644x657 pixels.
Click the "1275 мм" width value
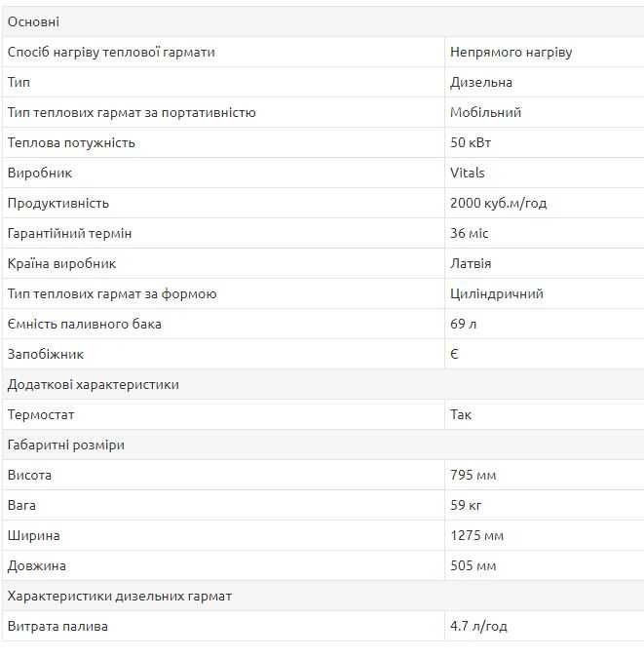point(476,535)
